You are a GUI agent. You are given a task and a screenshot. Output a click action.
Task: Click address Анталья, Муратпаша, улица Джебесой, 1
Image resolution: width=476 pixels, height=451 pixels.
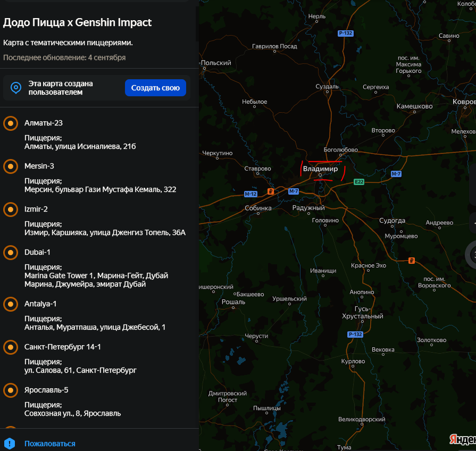click(95, 327)
